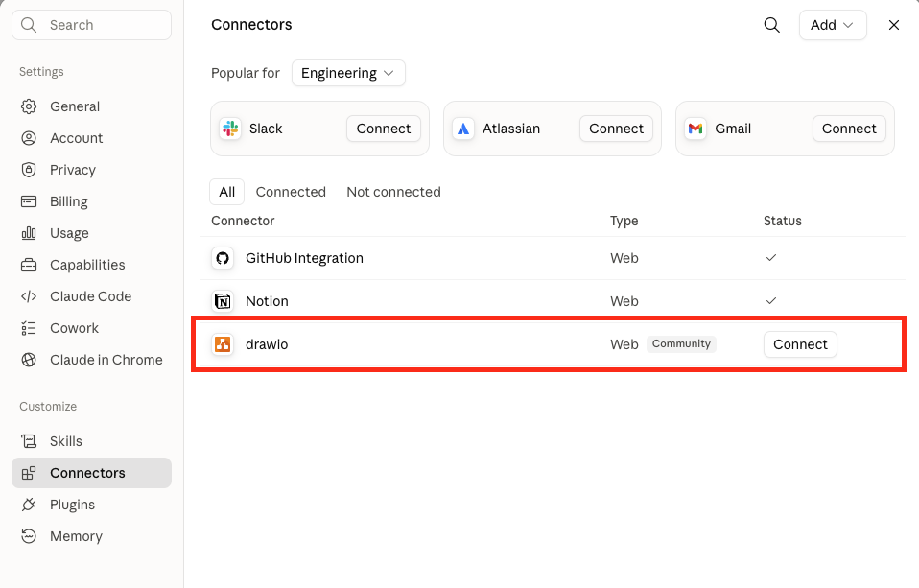Click the Notion connector name
This screenshot has height=588, width=919.
[267, 301]
